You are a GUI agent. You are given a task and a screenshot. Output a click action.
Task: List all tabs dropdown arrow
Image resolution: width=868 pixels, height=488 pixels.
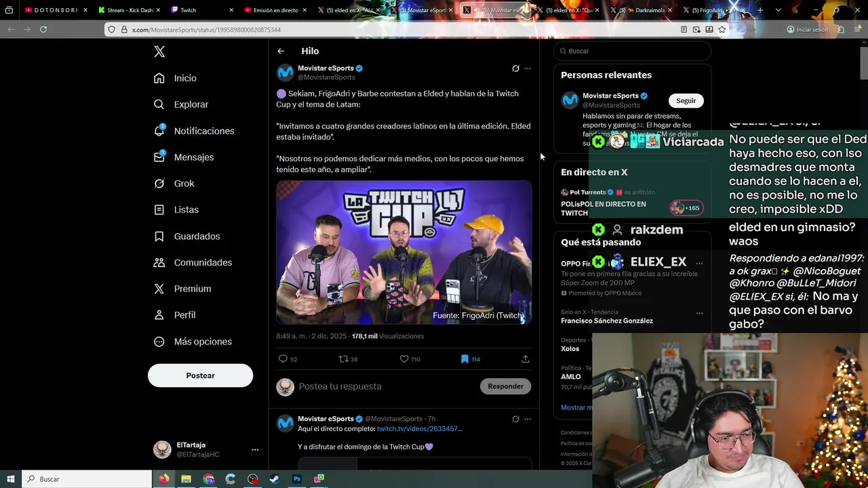778,10
